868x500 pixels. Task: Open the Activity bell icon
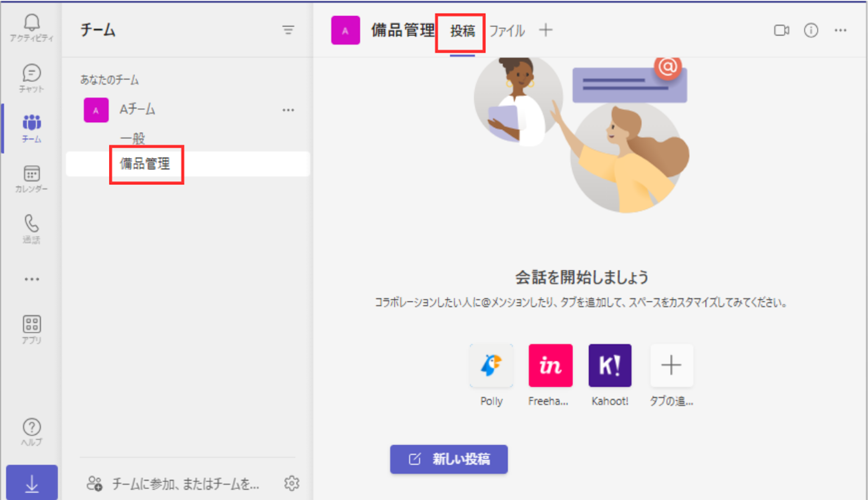(x=32, y=28)
